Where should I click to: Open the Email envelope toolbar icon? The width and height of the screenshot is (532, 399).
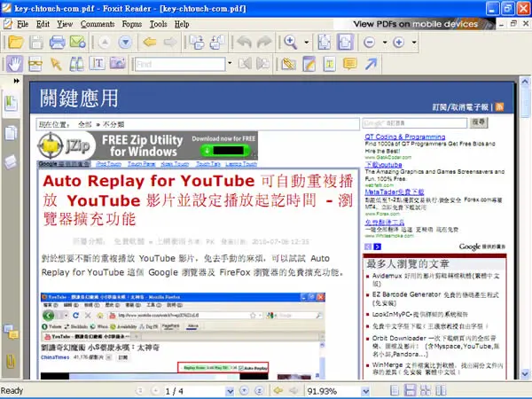coord(78,42)
